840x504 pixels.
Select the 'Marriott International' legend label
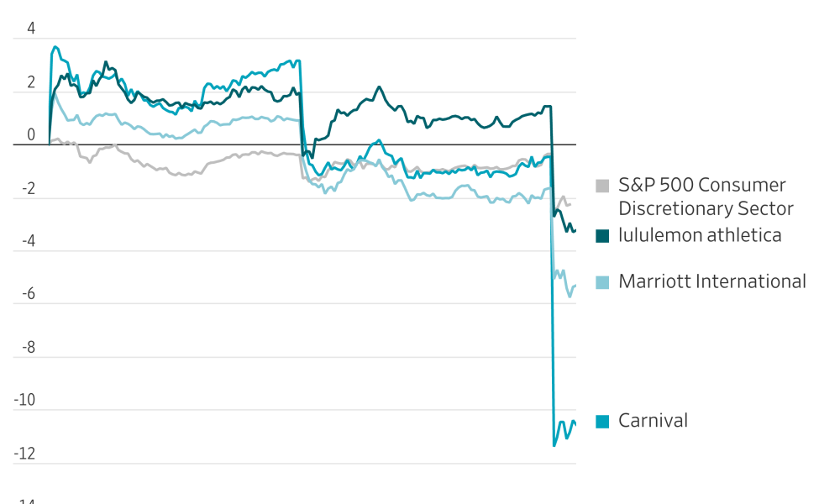point(712,281)
